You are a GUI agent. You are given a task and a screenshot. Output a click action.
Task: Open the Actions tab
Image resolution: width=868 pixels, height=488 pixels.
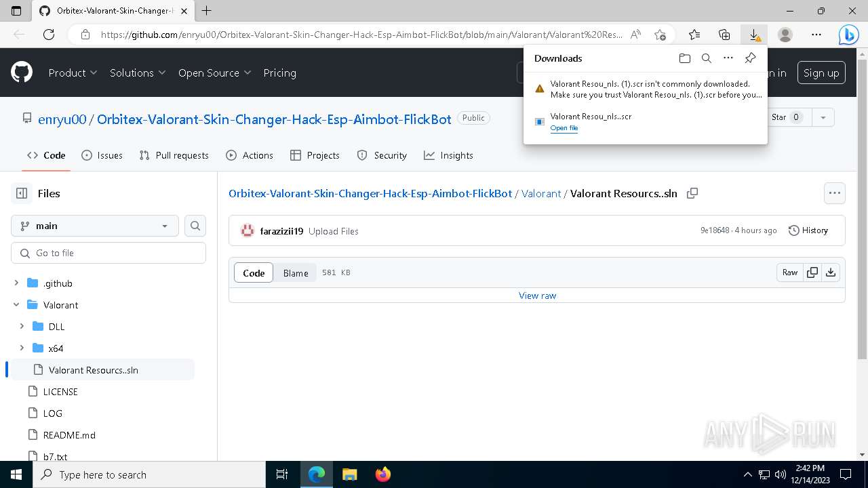point(249,155)
